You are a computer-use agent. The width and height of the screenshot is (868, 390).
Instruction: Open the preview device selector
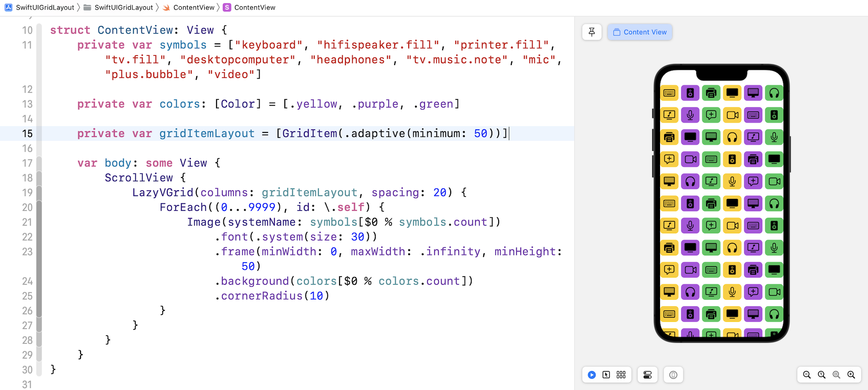tap(673, 375)
